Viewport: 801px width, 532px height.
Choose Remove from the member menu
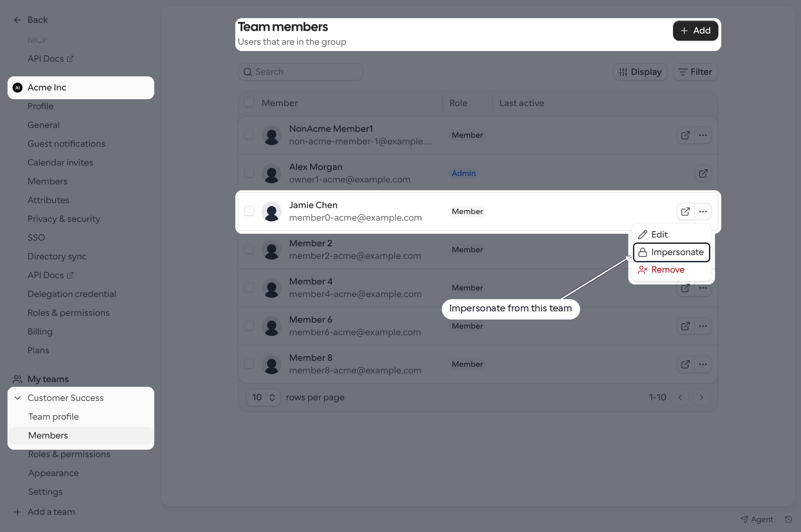click(671, 270)
